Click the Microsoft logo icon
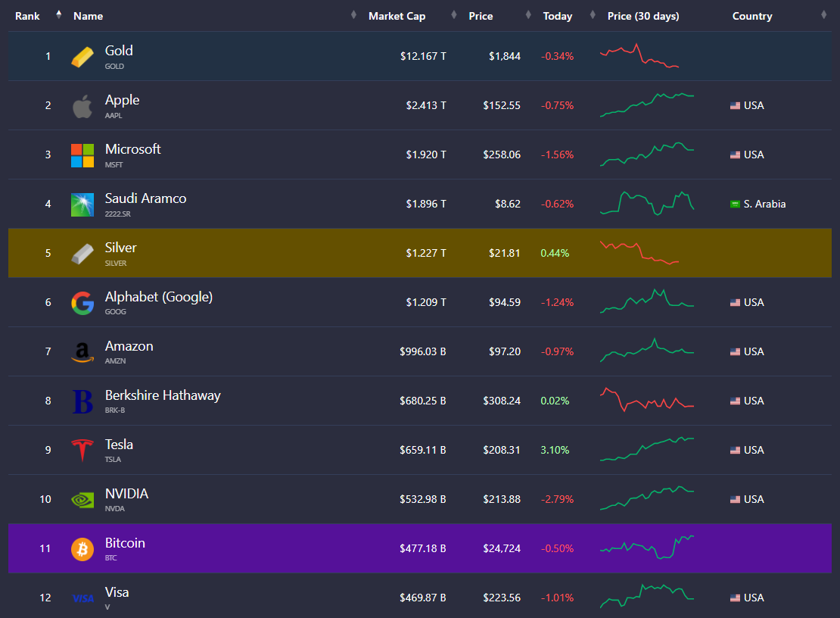Image resolution: width=840 pixels, height=618 pixels. pos(82,155)
